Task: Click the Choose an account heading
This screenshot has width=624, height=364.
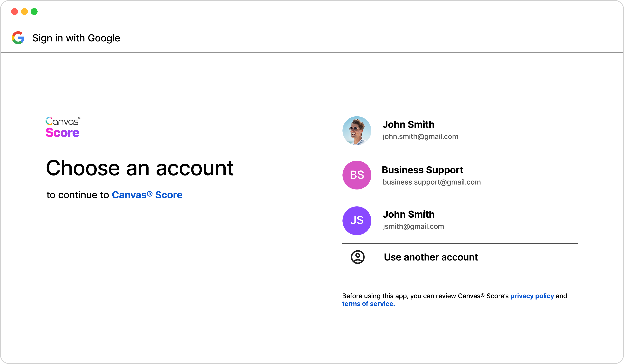Action: pyautogui.click(x=140, y=168)
